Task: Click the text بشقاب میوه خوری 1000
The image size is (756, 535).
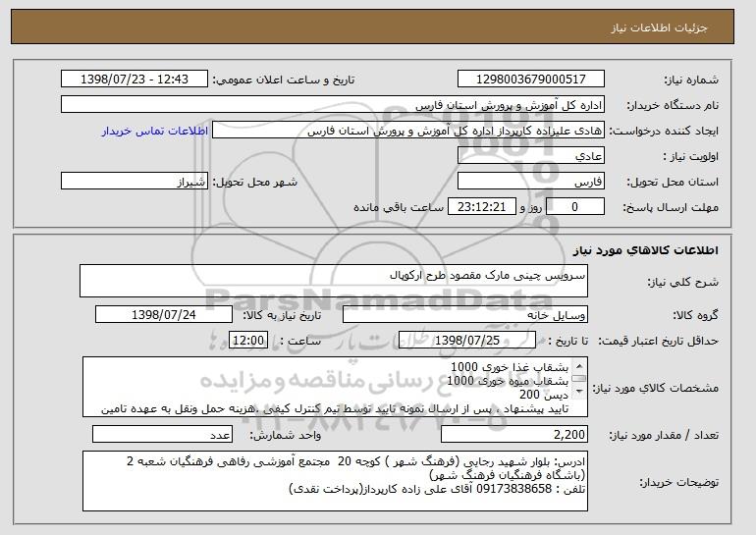Action: pyautogui.click(x=508, y=381)
